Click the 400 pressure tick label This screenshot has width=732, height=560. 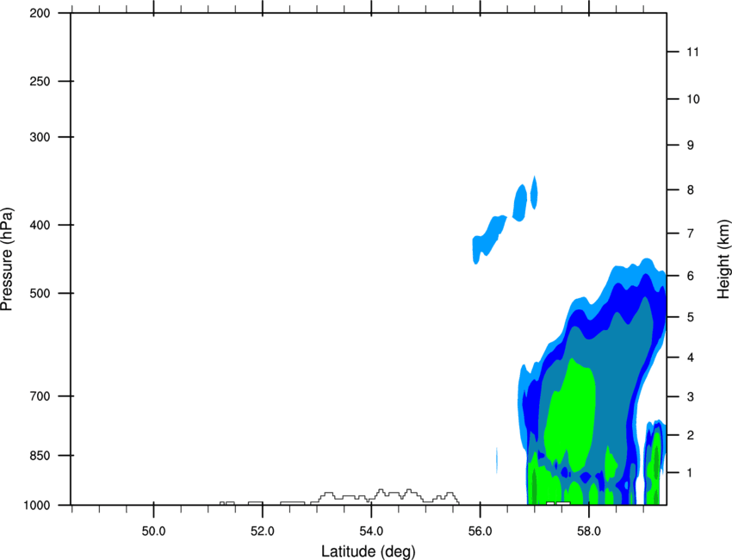point(40,225)
